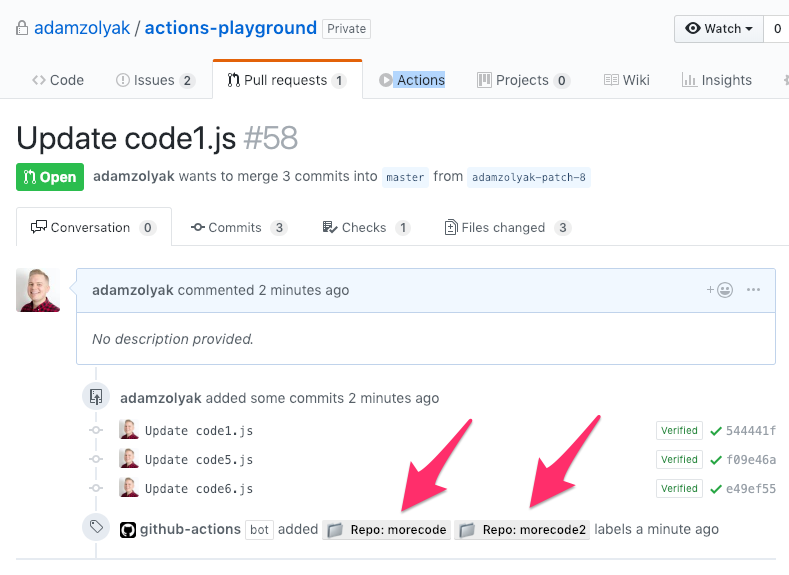Click the green check beside 544441f
Screen dimensions: 789x575
point(716,431)
